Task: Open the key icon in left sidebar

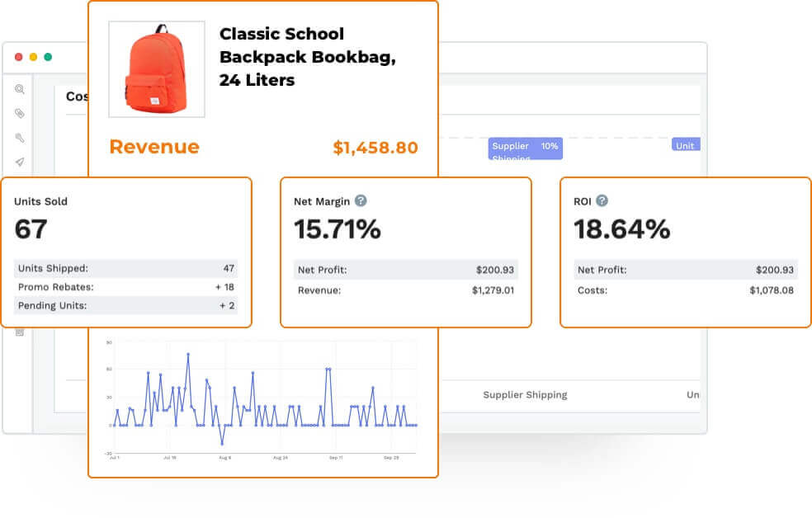Action: coord(20,137)
